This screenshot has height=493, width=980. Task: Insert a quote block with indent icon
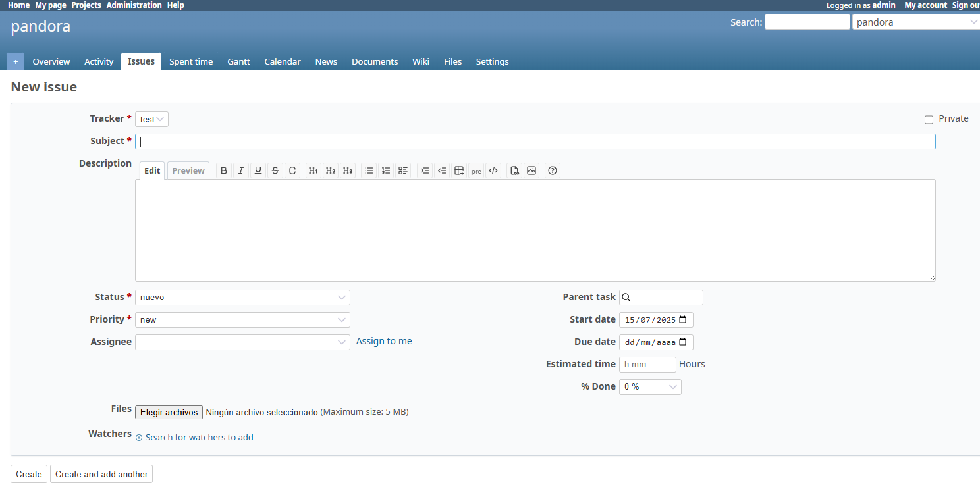pyautogui.click(x=425, y=170)
